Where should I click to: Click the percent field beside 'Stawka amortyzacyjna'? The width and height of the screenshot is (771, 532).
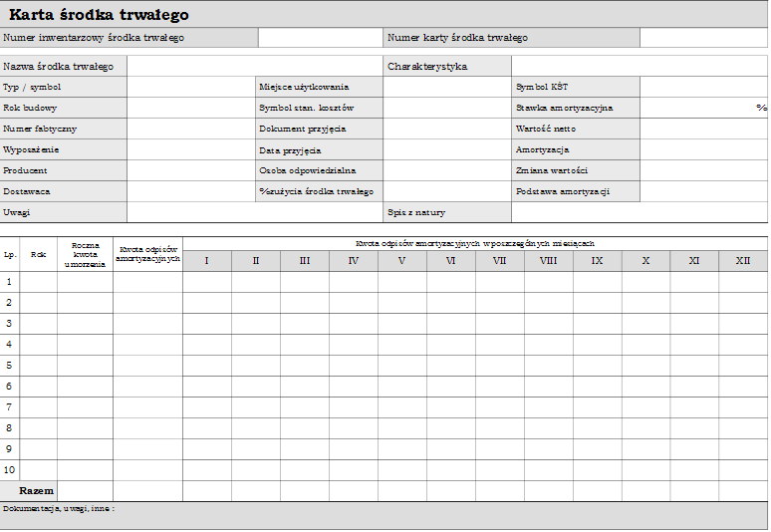[x=703, y=108]
